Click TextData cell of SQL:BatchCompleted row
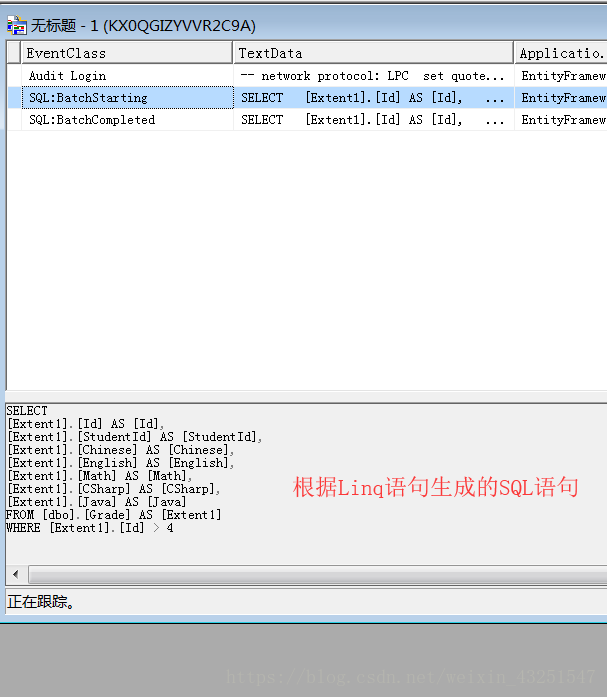This screenshot has width=607, height=697. coord(373,120)
